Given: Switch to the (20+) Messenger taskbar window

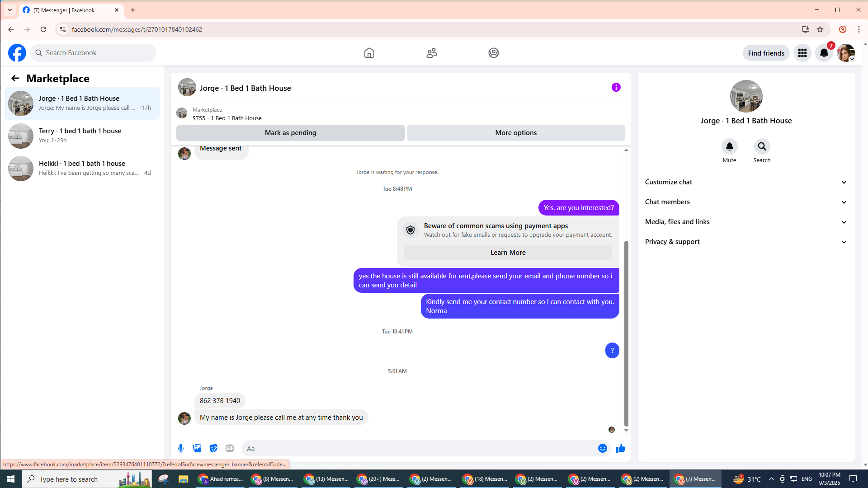Looking at the screenshot, I should click(x=379, y=479).
